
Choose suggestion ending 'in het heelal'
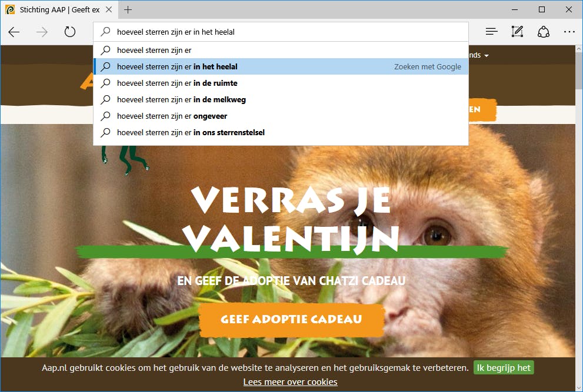click(x=281, y=66)
